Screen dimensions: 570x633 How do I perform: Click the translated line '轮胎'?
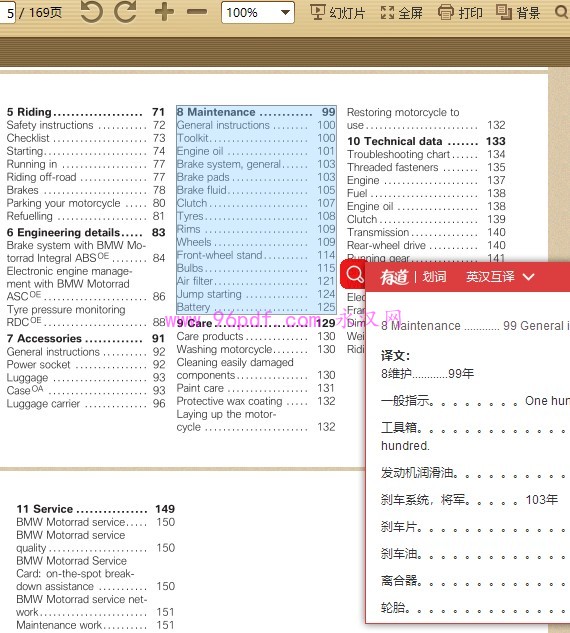point(475,608)
